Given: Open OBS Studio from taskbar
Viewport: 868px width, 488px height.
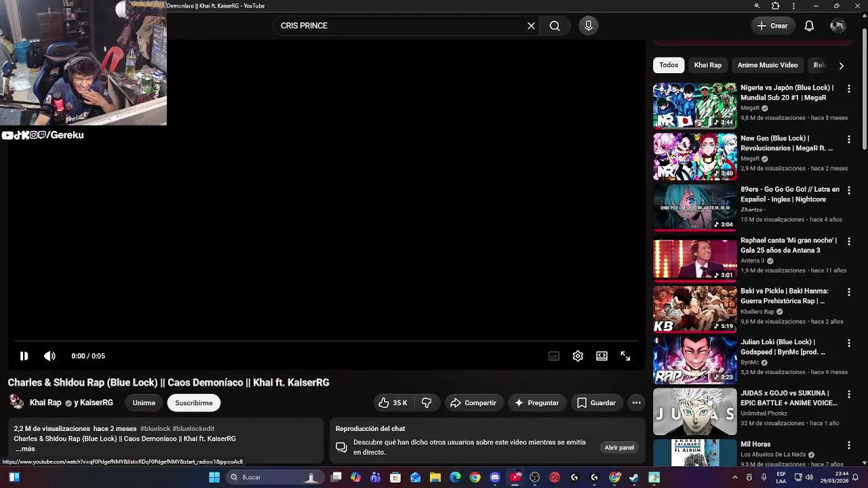Looking at the screenshot, I should [534, 477].
